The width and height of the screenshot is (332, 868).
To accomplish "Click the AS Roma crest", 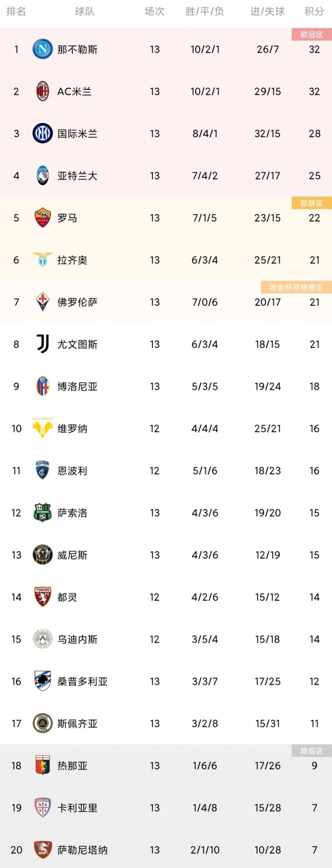I will 43,218.
